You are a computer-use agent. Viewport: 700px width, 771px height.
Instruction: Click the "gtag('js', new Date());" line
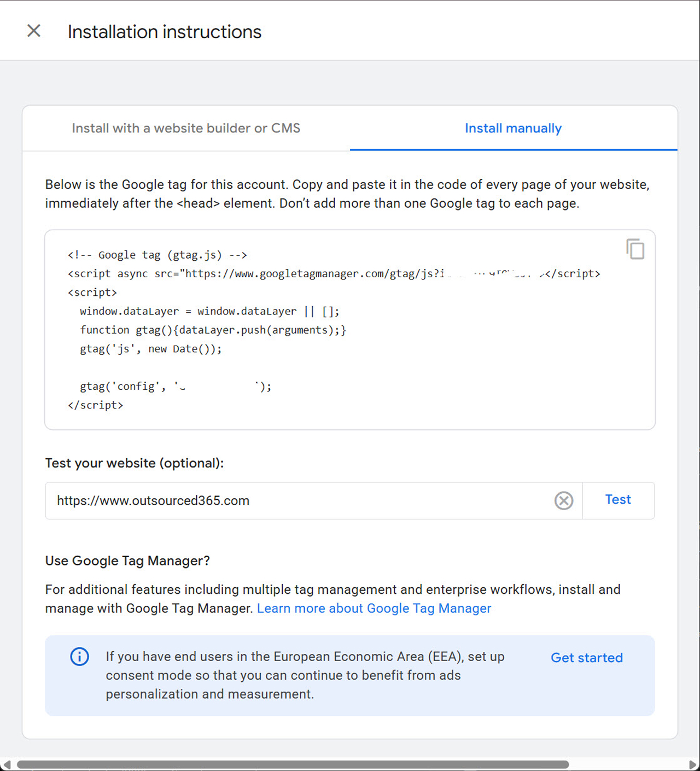pos(151,349)
